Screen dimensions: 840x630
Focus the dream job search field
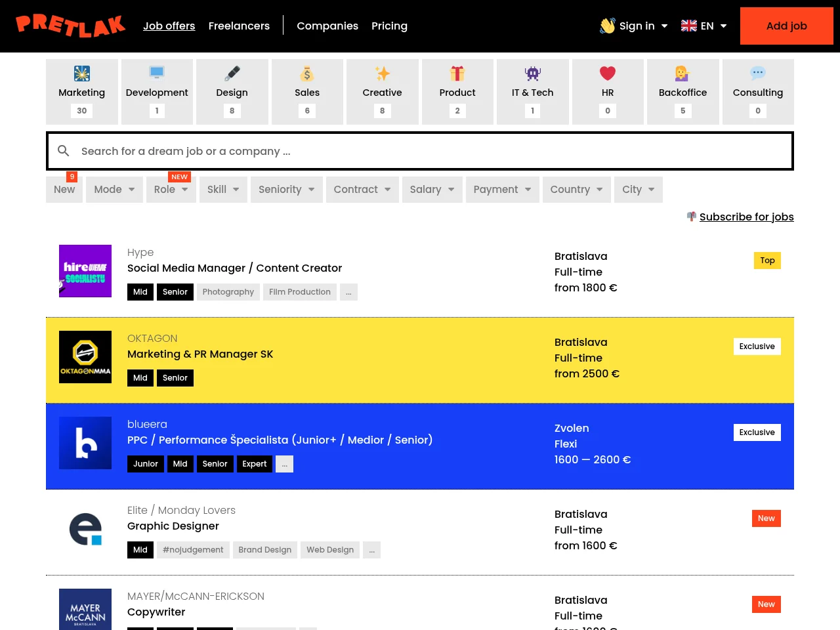(x=420, y=151)
